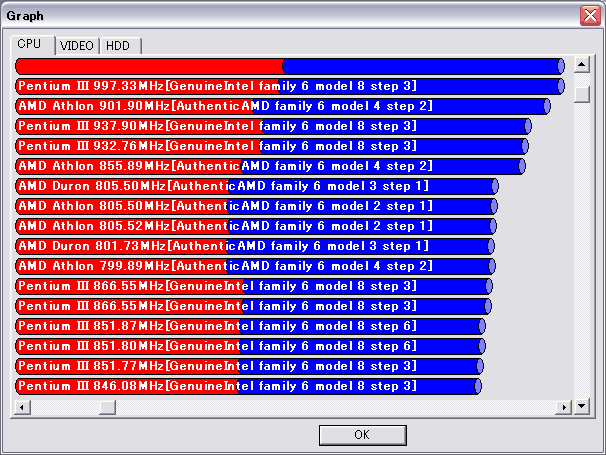Select the AMD Athlon 901.90MHz bar
The image size is (606, 455).
tap(283, 106)
